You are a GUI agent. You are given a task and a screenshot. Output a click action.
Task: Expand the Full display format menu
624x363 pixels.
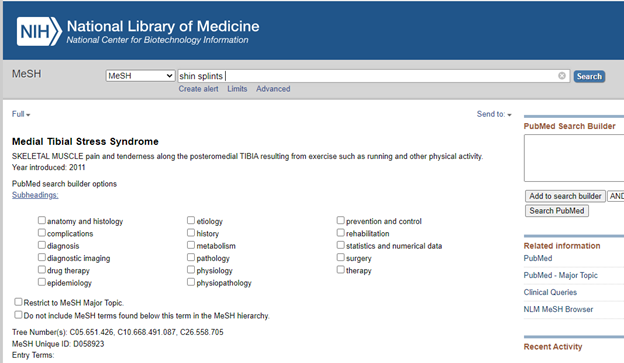21,114
